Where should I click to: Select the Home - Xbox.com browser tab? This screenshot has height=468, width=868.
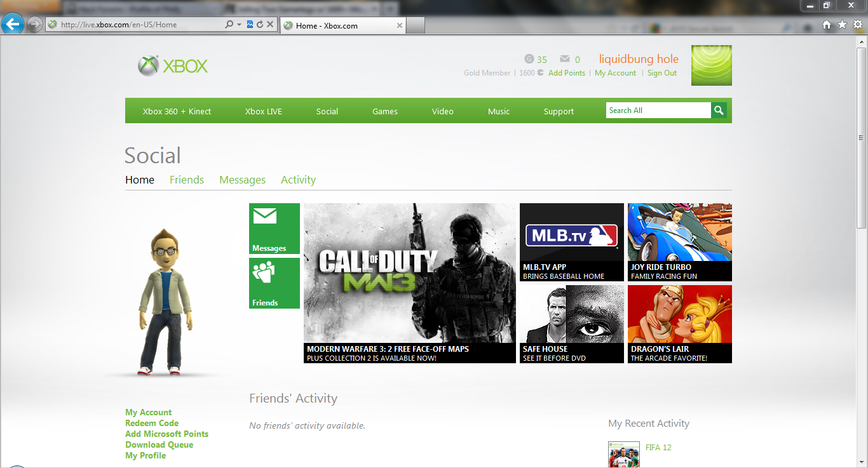[343, 25]
